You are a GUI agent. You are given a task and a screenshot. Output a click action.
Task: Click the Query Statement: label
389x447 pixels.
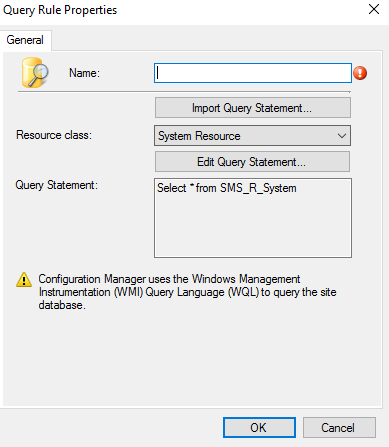57,185
